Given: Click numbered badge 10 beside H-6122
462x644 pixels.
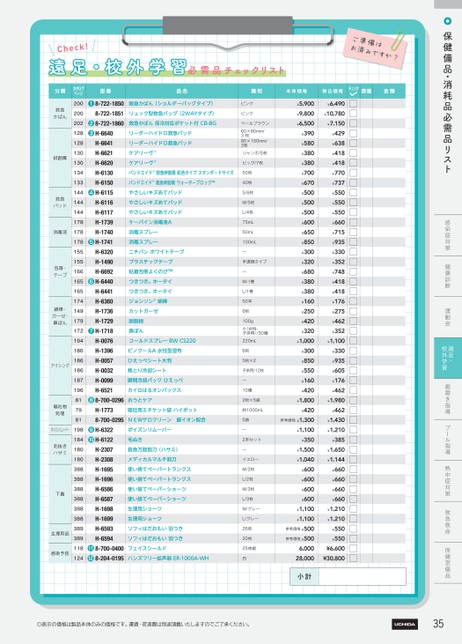Looking at the screenshot, I should click(x=91, y=439).
